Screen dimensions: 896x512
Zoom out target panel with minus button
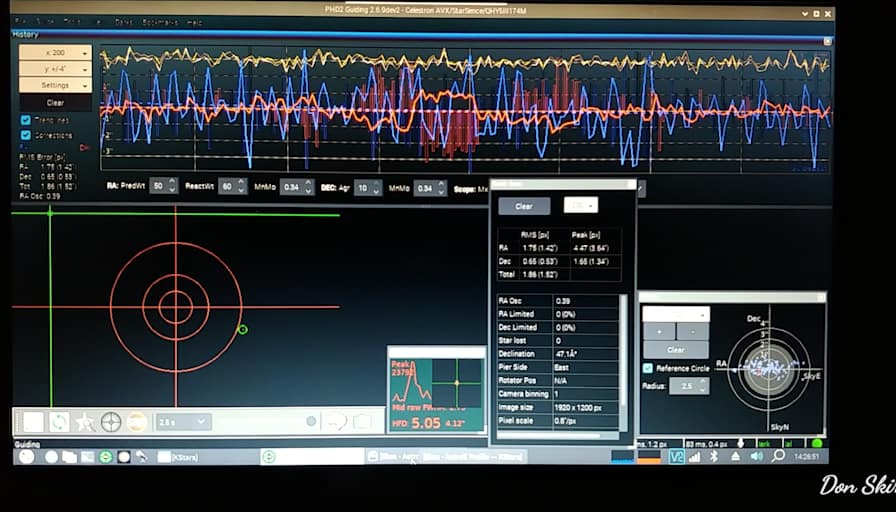coord(693,332)
